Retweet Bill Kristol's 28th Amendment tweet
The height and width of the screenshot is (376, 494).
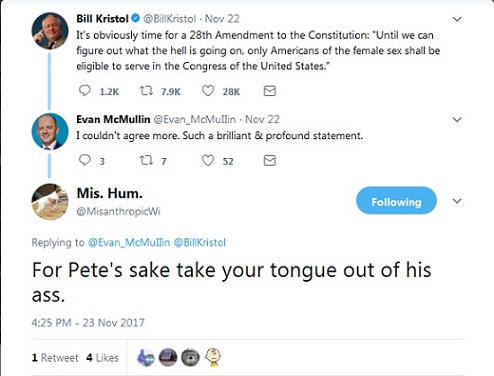(146, 91)
